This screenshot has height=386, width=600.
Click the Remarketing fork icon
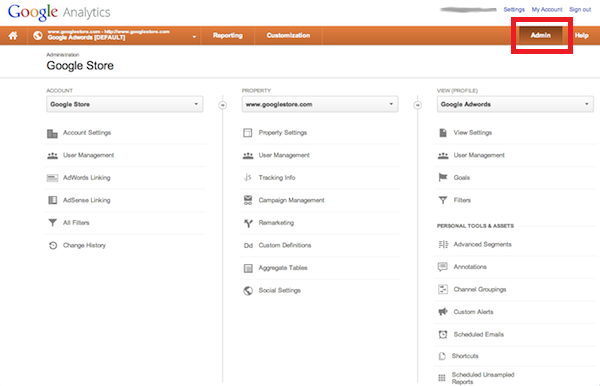click(248, 223)
